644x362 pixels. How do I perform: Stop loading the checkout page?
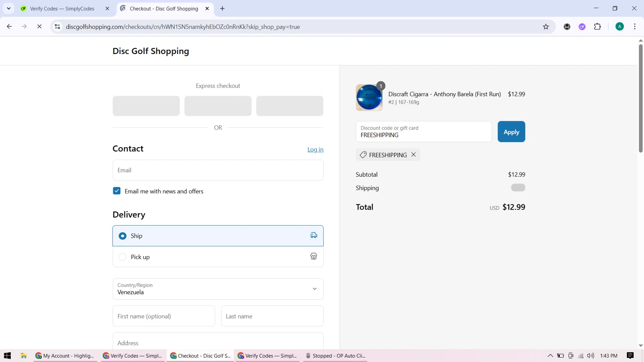tap(39, 27)
